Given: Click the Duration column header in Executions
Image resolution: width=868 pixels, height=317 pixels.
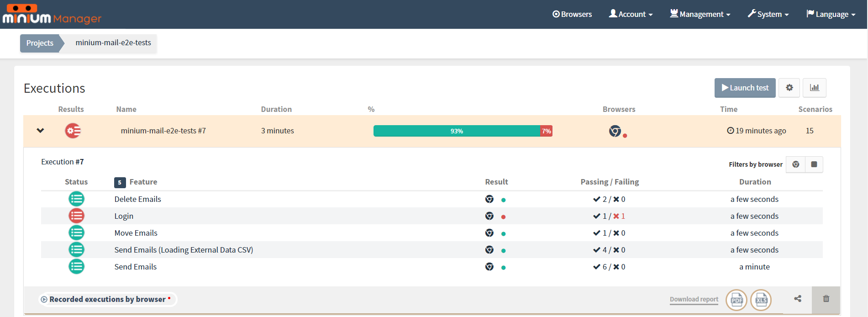Looking at the screenshot, I should point(276,109).
